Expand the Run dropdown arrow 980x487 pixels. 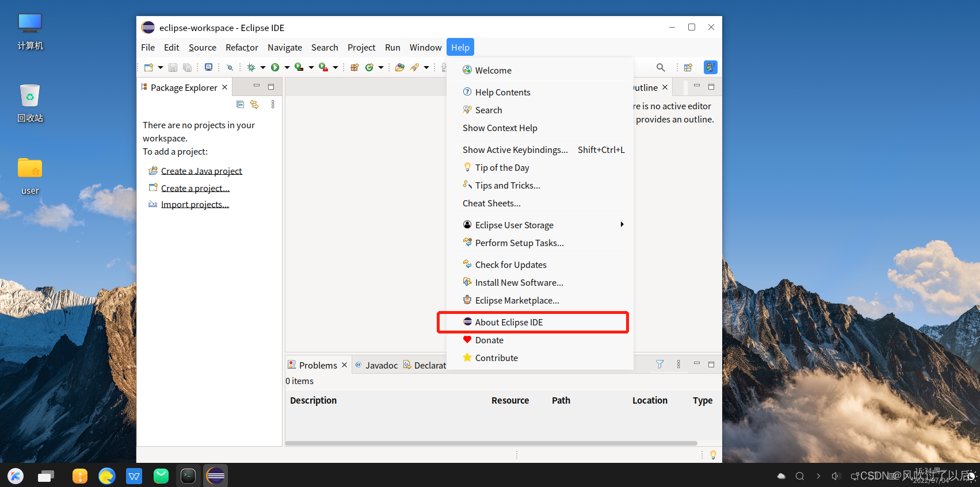click(287, 67)
